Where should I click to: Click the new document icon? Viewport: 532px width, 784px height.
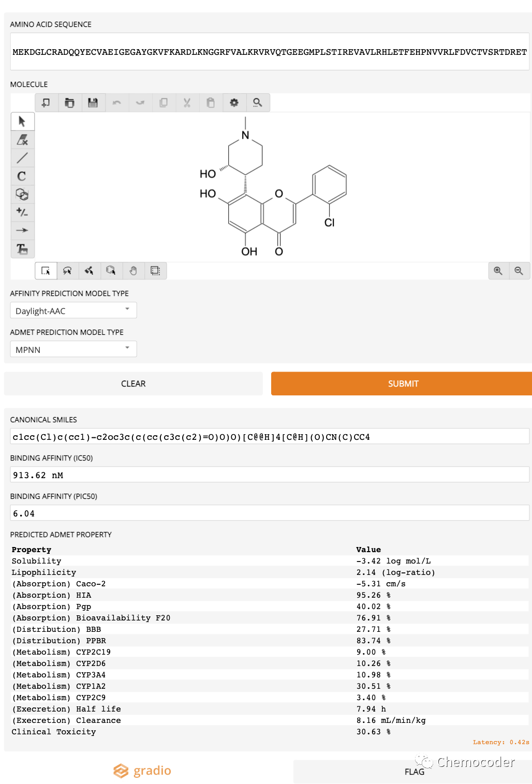(x=46, y=102)
